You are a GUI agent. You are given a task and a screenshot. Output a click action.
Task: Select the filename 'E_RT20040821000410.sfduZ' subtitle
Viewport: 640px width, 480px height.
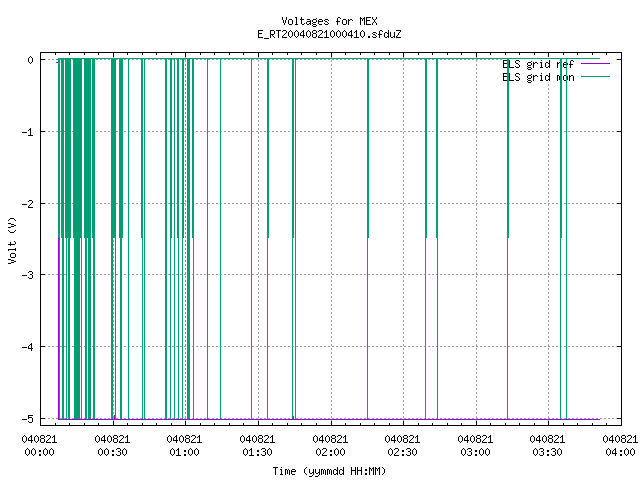[x=329, y=34]
